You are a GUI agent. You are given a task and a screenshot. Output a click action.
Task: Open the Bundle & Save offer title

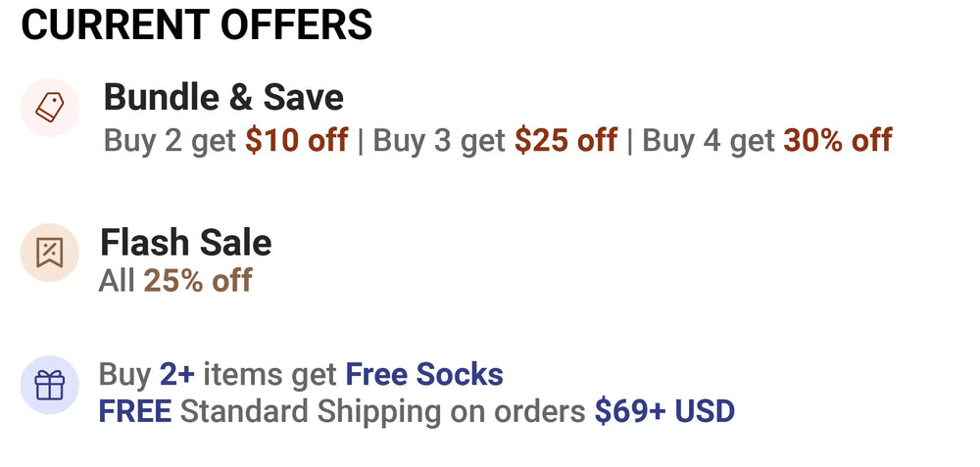pos(223,98)
